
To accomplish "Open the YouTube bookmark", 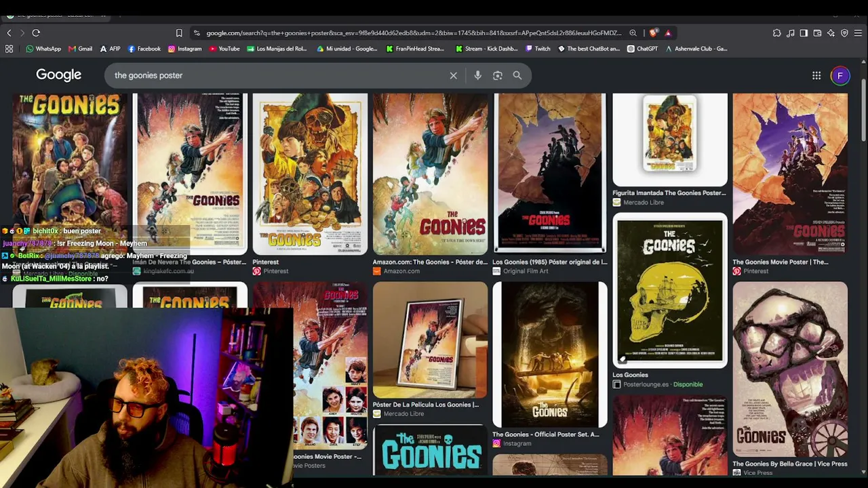I will coord(224,49).
